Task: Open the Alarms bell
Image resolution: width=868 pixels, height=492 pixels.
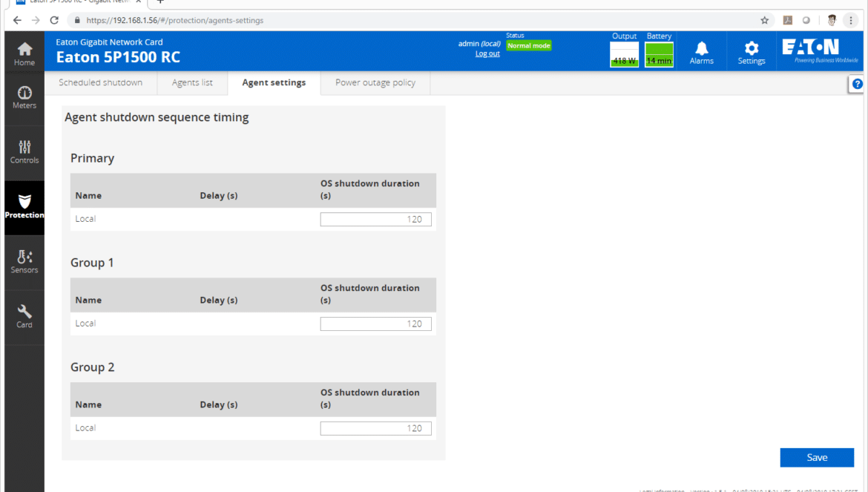Action: coord(701,53)
